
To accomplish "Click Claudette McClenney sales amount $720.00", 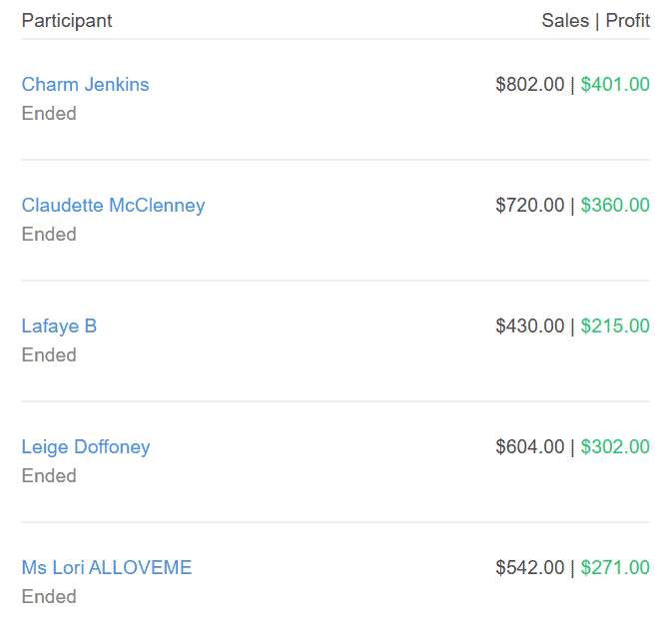I will click(x=530, y=206).
